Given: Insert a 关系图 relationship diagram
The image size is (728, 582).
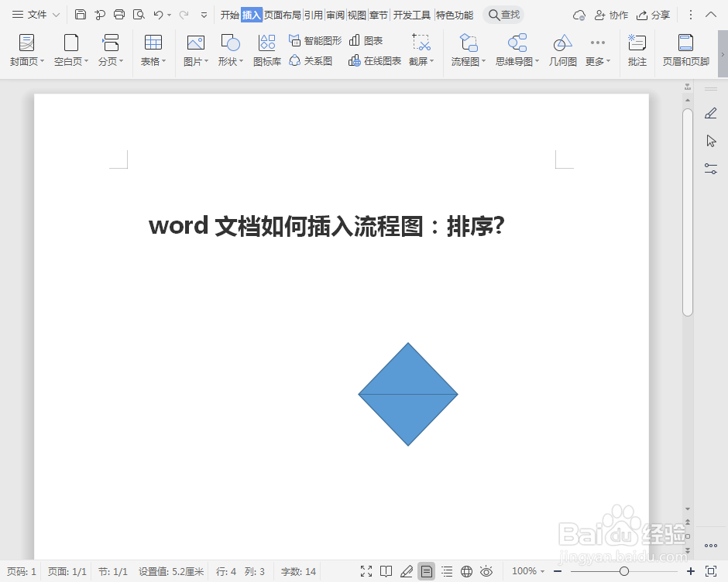Looking at the screenshot, I should pyautogui.click(x=308, y=60).
